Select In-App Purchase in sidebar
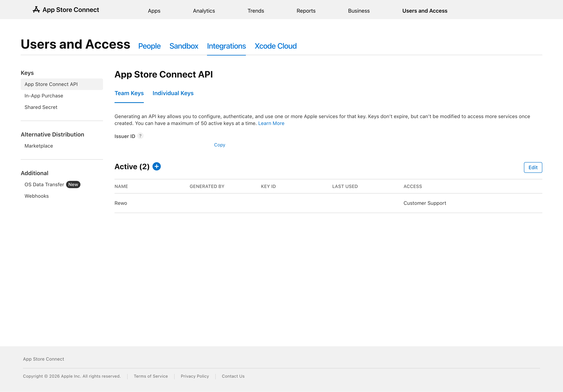 (x=44, y=96)
